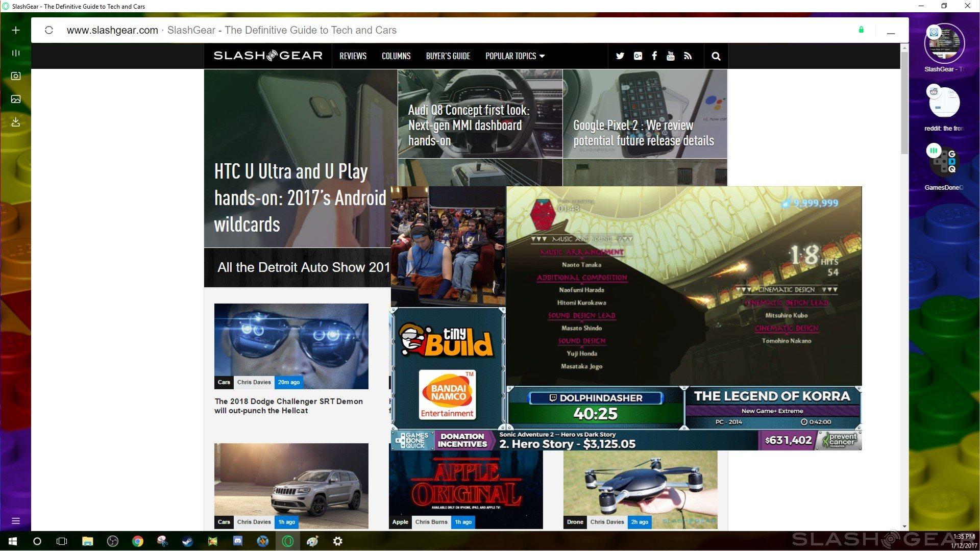980x551 pixels.
Task: Click the SlashGear RSS feed icon
Action: click(688, 56)
